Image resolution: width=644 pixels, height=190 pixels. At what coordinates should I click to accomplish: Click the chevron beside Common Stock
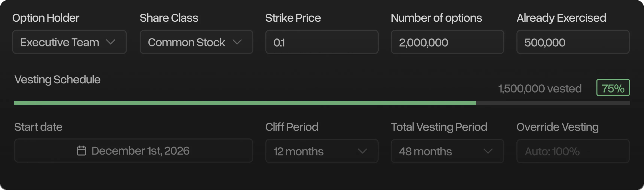pyautogui.click(x=237, y=42)
